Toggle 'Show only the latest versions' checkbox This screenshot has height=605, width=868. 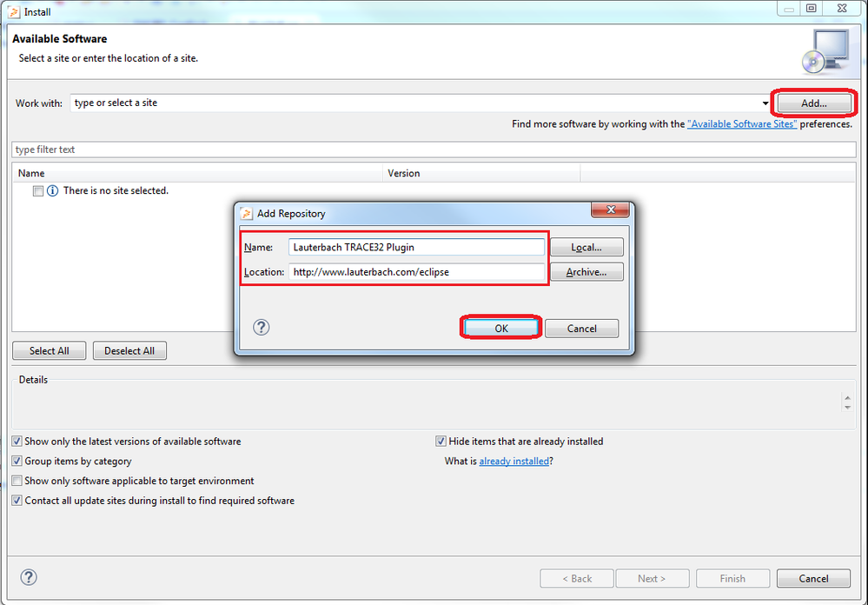click(17, 442)
